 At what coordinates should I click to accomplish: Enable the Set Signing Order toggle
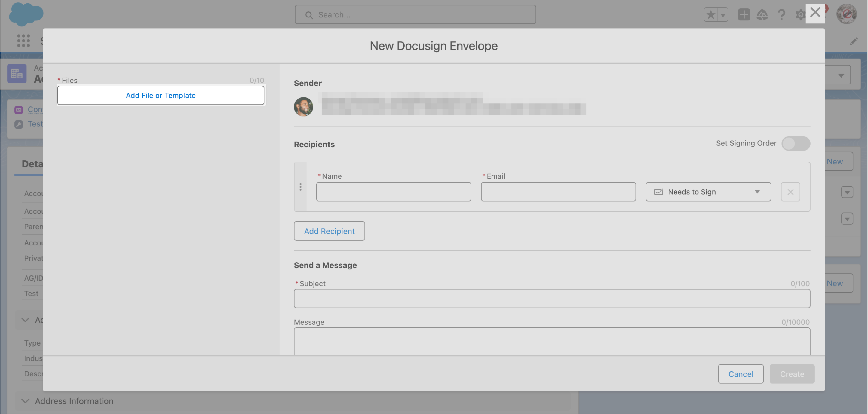point(796,143)
